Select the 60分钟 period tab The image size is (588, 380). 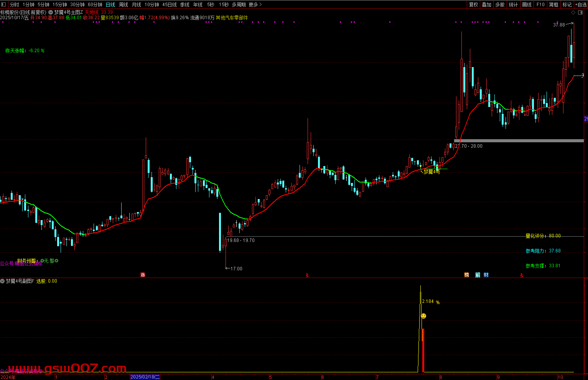pyautogui.click(x=95, y=5)
